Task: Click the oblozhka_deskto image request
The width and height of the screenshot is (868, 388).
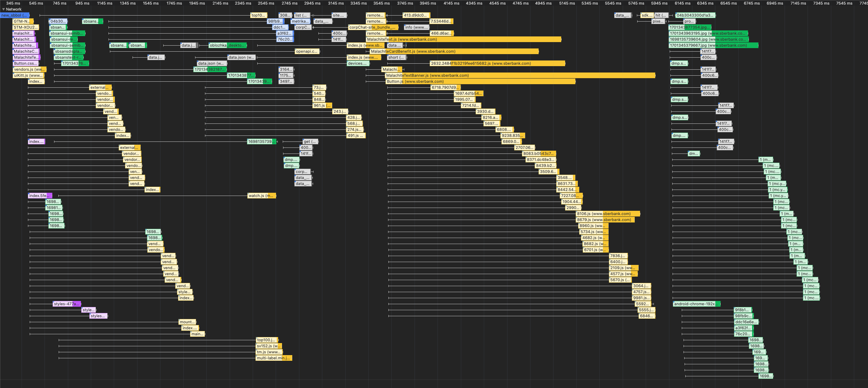Action: (227, 45)
